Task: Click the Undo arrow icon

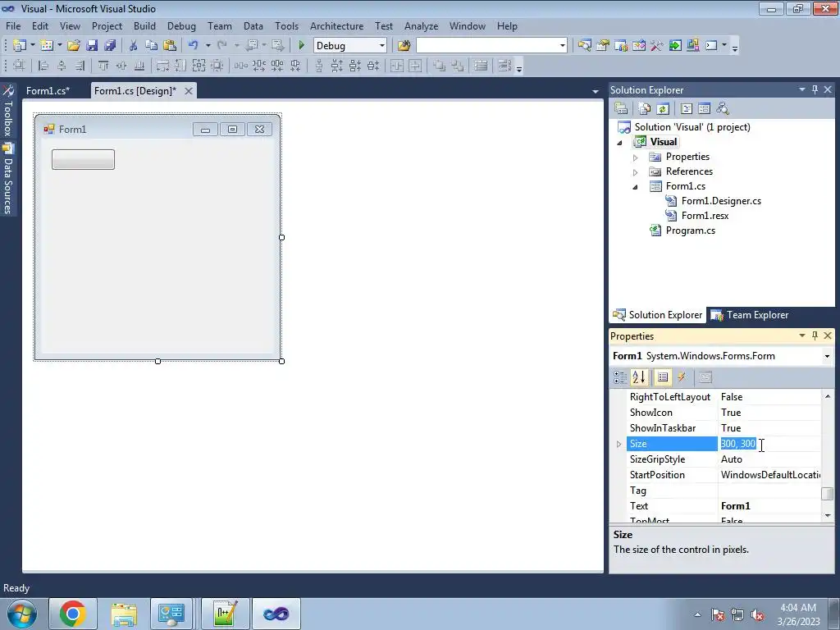Action: click(x=194, y=46)
